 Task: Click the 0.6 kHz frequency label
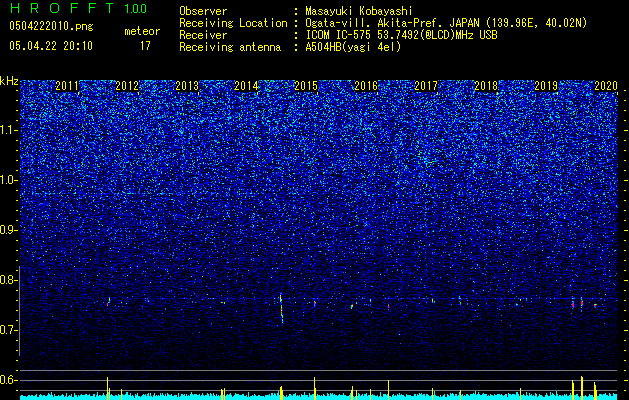tap(9, 380)
